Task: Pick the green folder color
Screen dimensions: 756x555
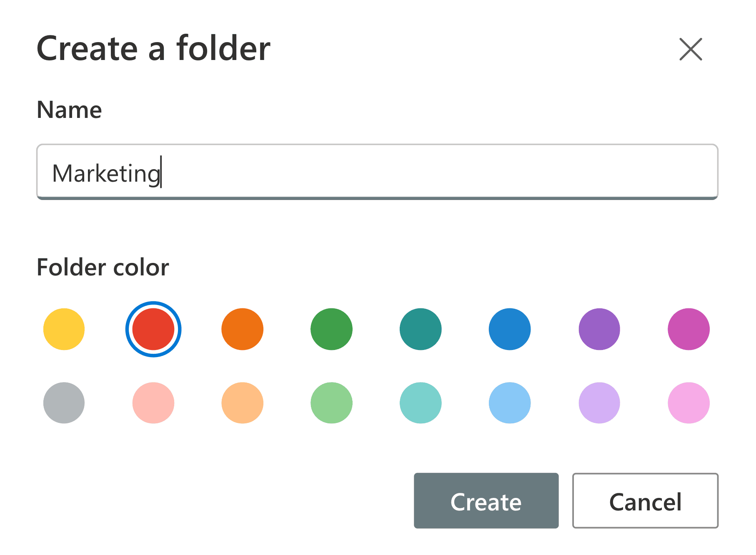Action: [331, 329]
